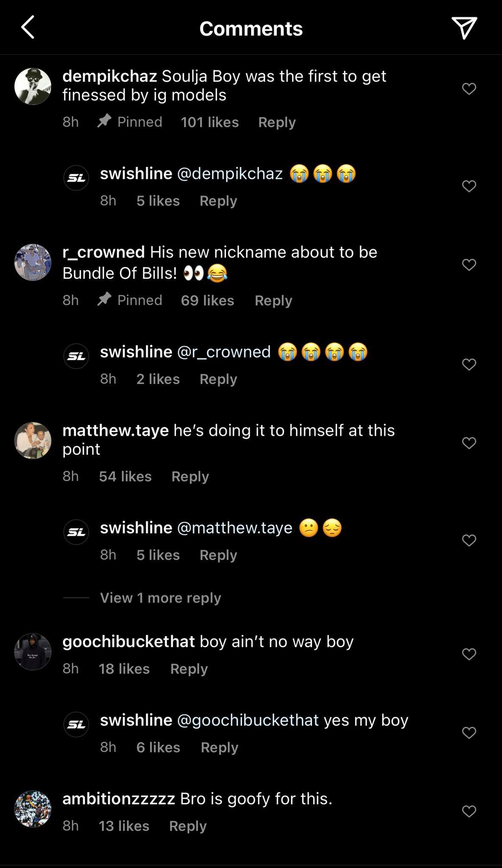The width and height of the screenshot is (502, 868).
Task: Open ambitionzzzzz username profile
Action: click(x=119, y=798)
